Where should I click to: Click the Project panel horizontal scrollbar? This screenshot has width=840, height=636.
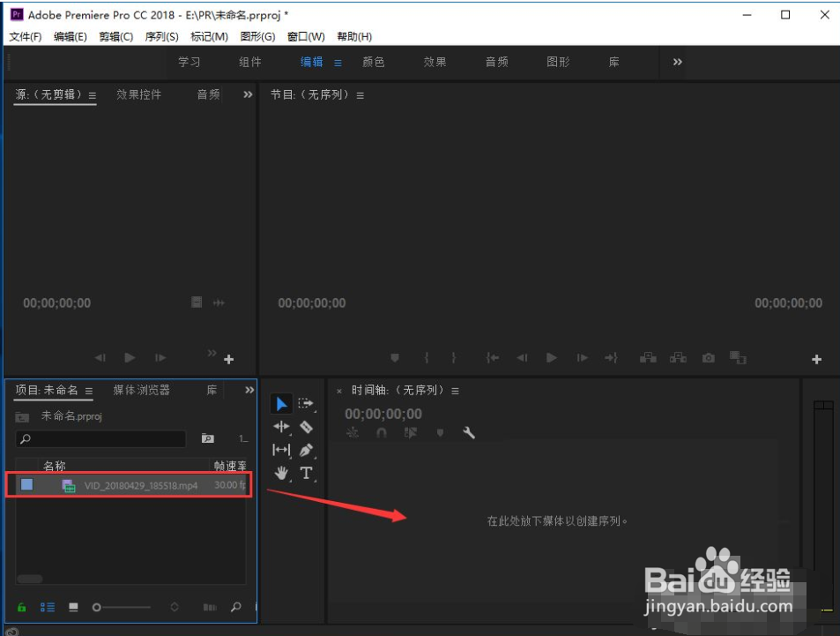30,579
